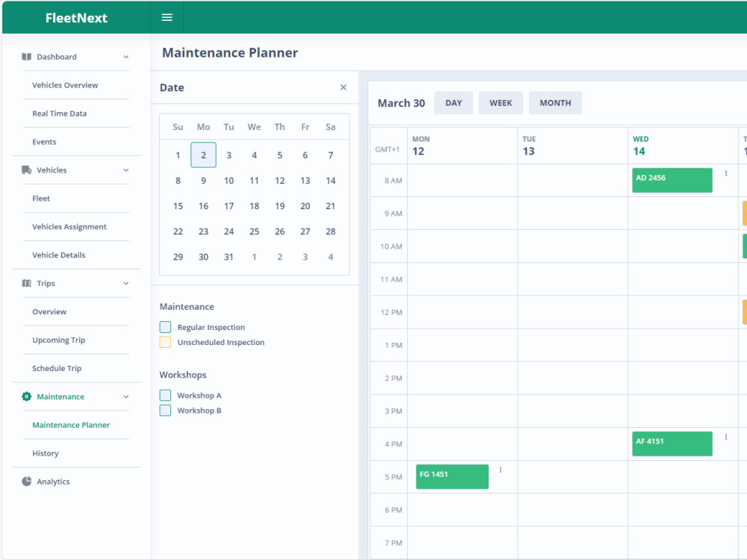The width and height of the screenshot is (747, 560).
Task: Click the Dashboard book icon
Action: [x=27, y=57]
